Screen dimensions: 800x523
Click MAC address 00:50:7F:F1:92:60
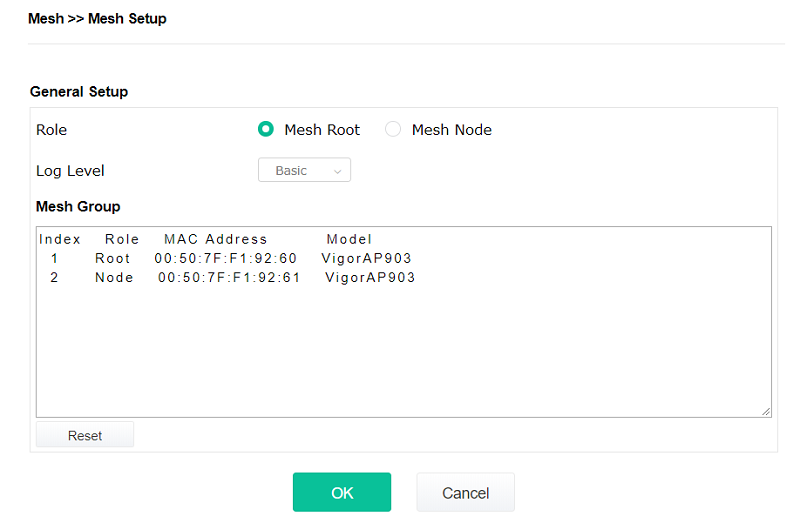(x=226, y=259)
